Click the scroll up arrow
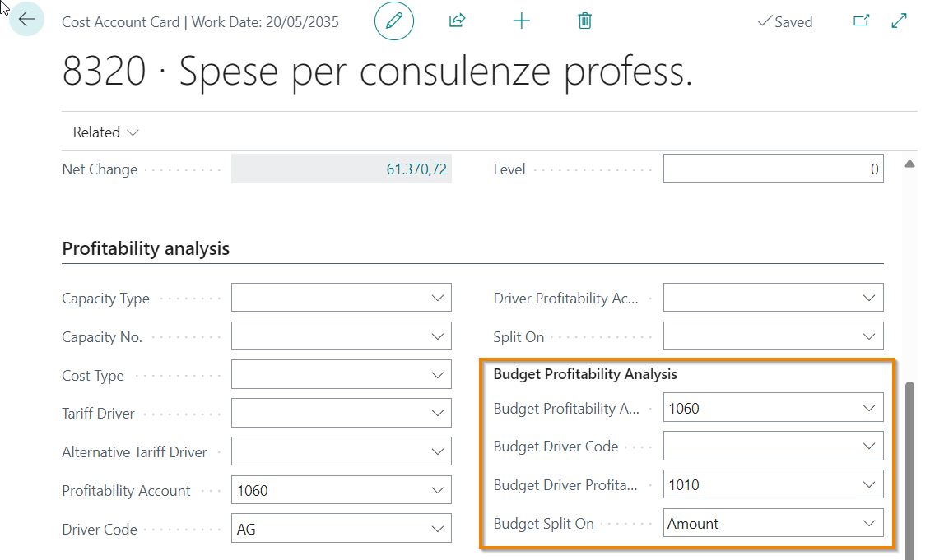This screenshot has width=944, height=560. tap(909, 164)
